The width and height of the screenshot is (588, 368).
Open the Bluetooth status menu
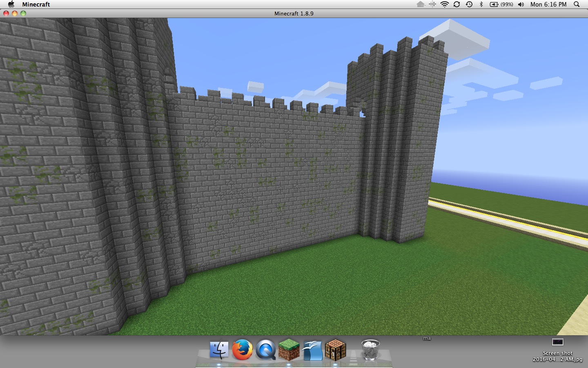(481, 4)
